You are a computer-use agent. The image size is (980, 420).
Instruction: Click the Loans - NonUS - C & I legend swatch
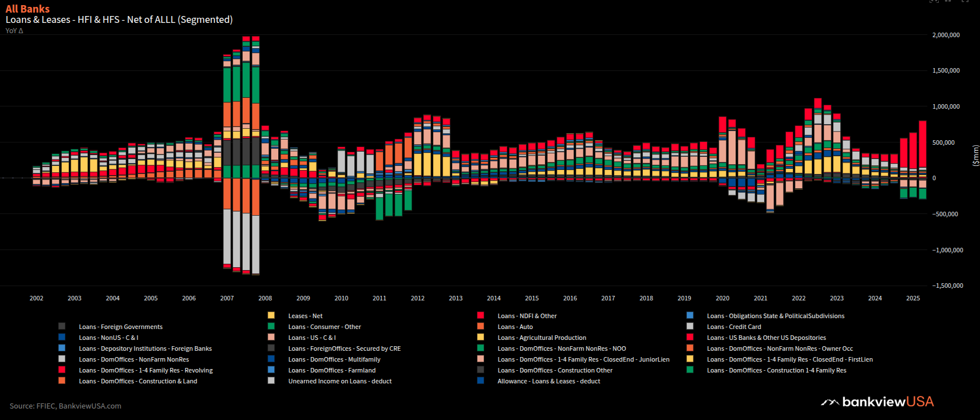coord(62,337)
